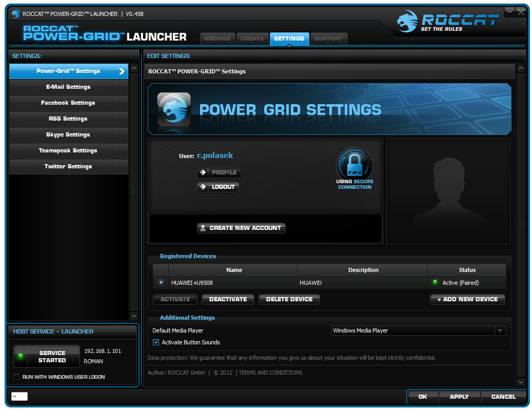
Task: Switch to the BROWSE tab
Action: click(x=218, y=38)
